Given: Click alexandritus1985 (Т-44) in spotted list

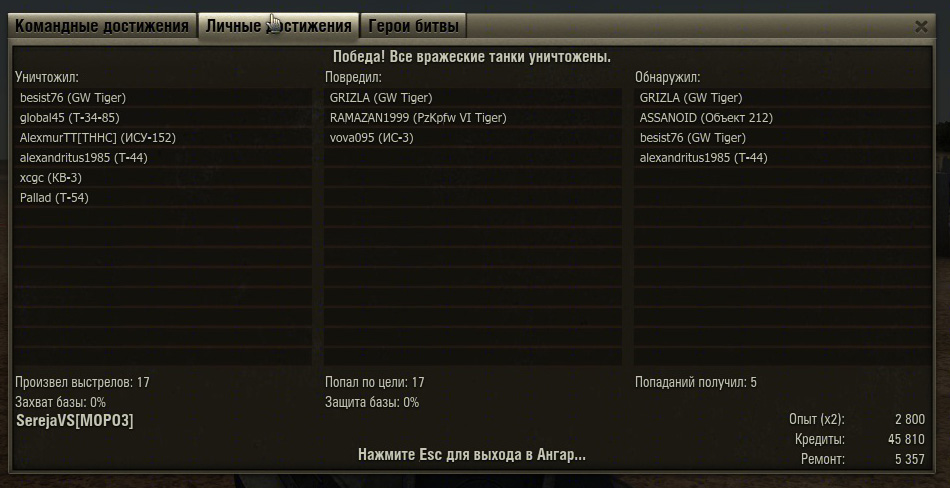Looking at the screenshot, I should click(x=783, y=158).
